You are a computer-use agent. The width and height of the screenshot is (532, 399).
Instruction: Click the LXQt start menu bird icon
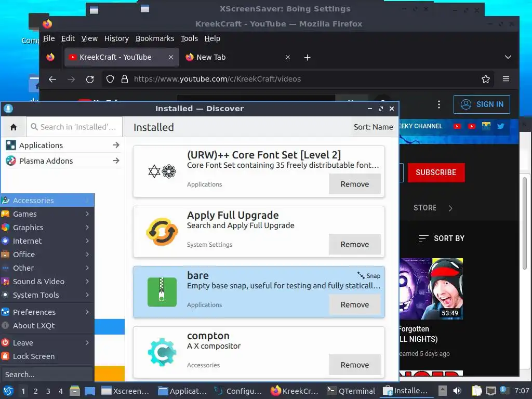(x=8, y=391)
